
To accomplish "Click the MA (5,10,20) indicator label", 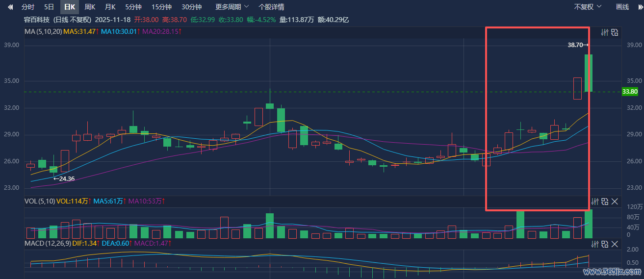I will point(43,31).
